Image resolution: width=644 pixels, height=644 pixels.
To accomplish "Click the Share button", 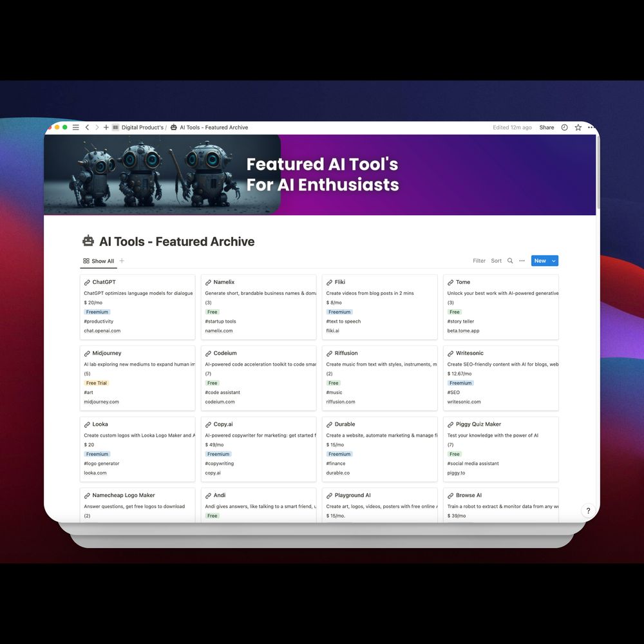I will pos(546,128).
